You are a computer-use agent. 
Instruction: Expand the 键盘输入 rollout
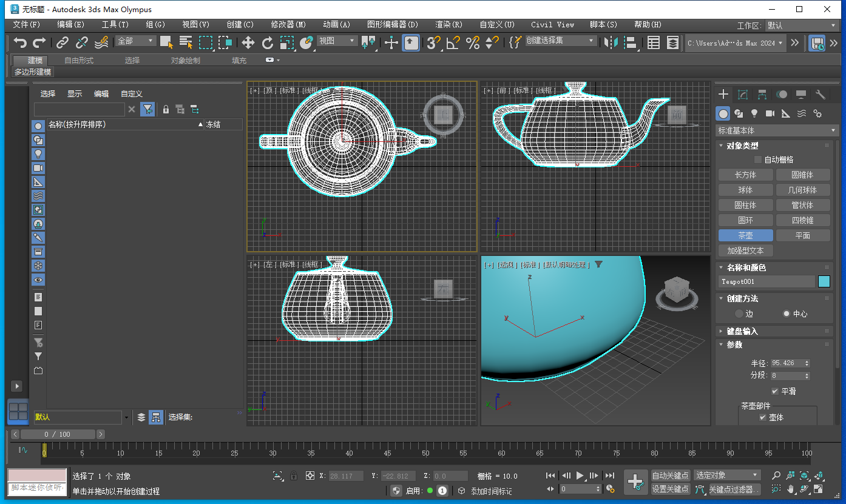tap(742, 331)
